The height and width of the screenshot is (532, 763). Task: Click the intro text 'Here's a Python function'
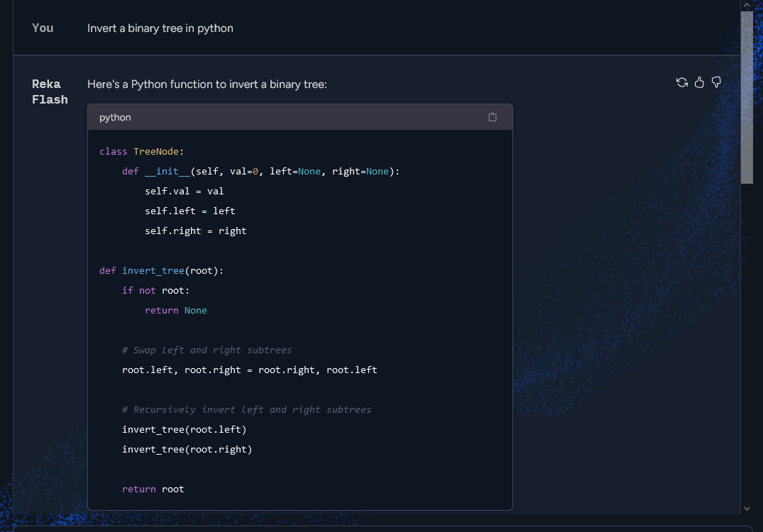click(207, 84)
